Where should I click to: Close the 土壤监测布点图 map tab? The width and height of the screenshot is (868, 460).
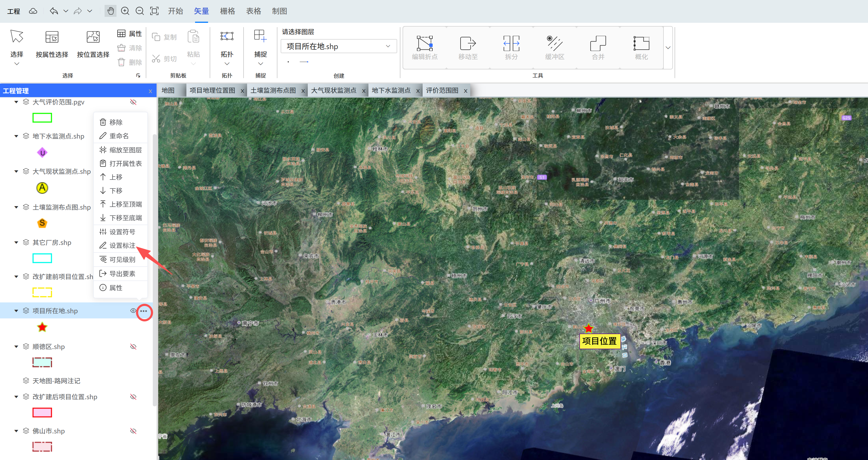click(303, 91)
